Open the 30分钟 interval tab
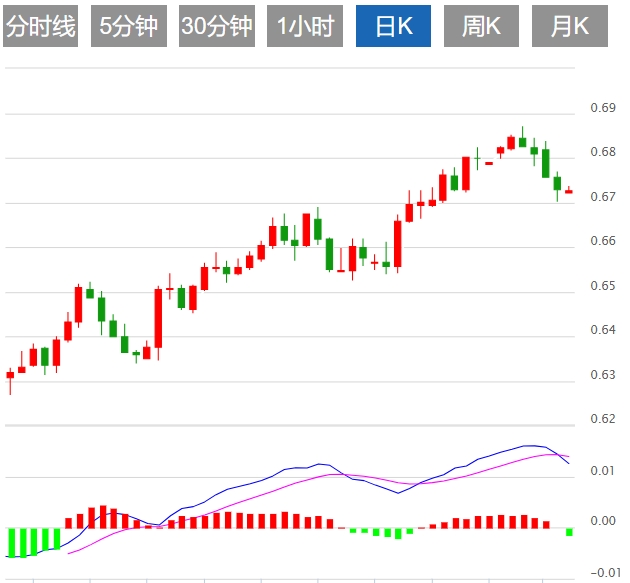The image size is (630, 583). 216,27
